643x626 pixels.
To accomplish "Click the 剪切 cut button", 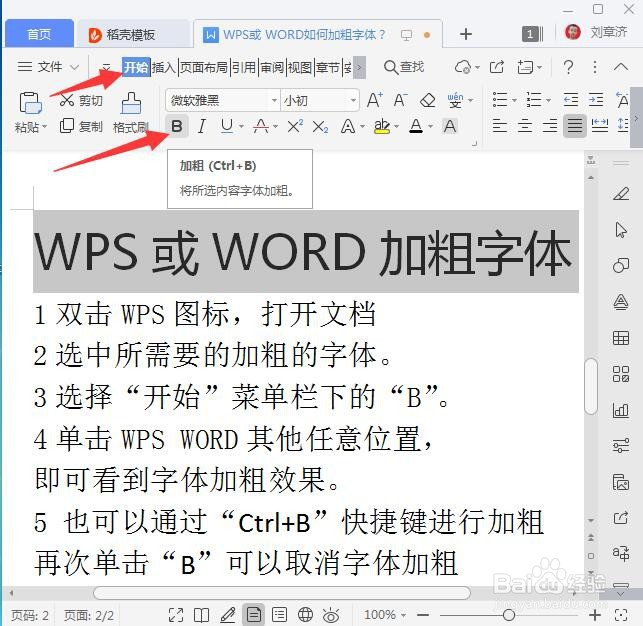I will (81, 100).
